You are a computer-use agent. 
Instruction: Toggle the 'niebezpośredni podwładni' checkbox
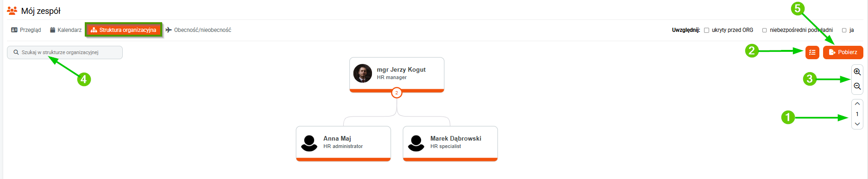pos(764,30)
